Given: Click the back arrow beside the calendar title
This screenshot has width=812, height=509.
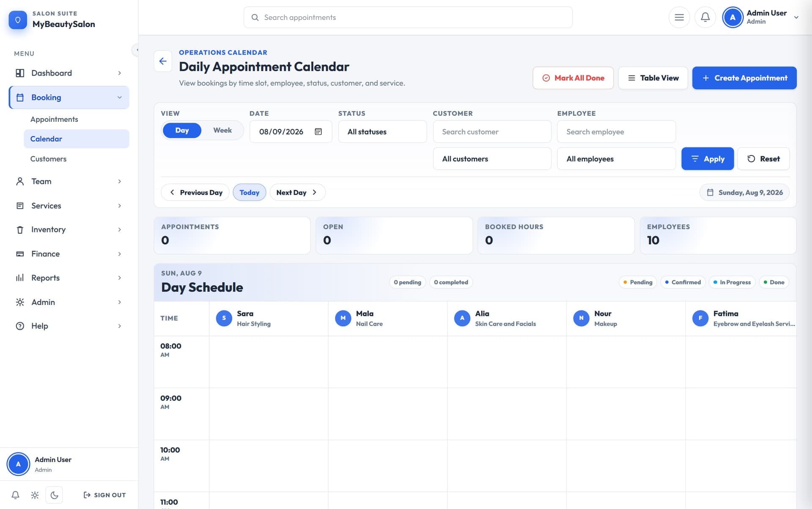Looking at the screenshot, I should (x=163, y=61).
